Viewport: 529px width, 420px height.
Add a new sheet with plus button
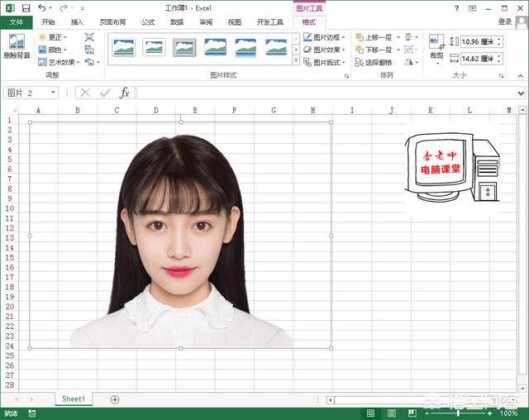115,399
